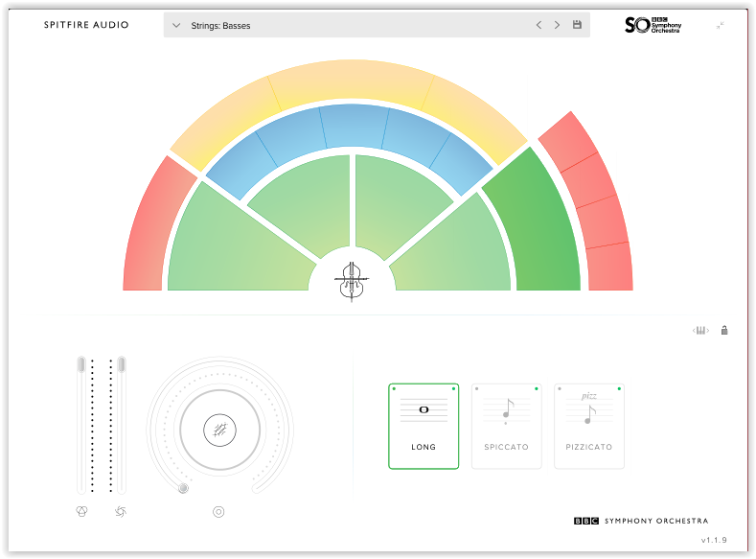Screen dimensions: 756x559
Task: Toggle the green dot at top left of LONG
Action: pyautogui.click(x=394, y=388)
